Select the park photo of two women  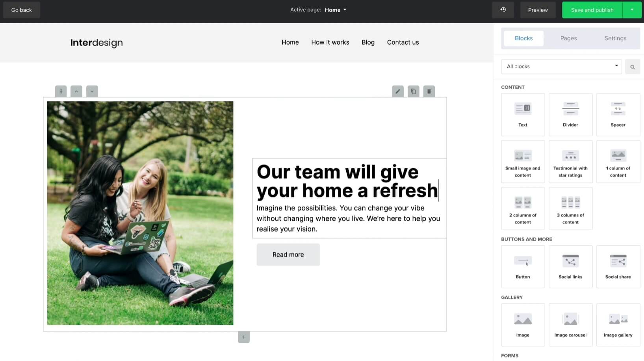(140, 213)
